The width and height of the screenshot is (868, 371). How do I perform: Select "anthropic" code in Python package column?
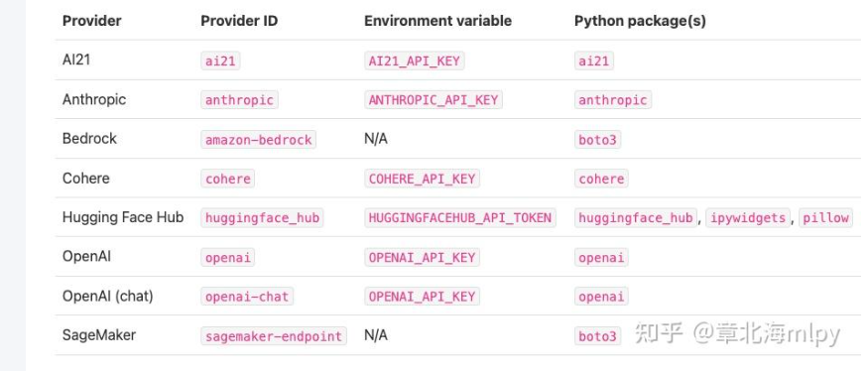click(613, 100)
